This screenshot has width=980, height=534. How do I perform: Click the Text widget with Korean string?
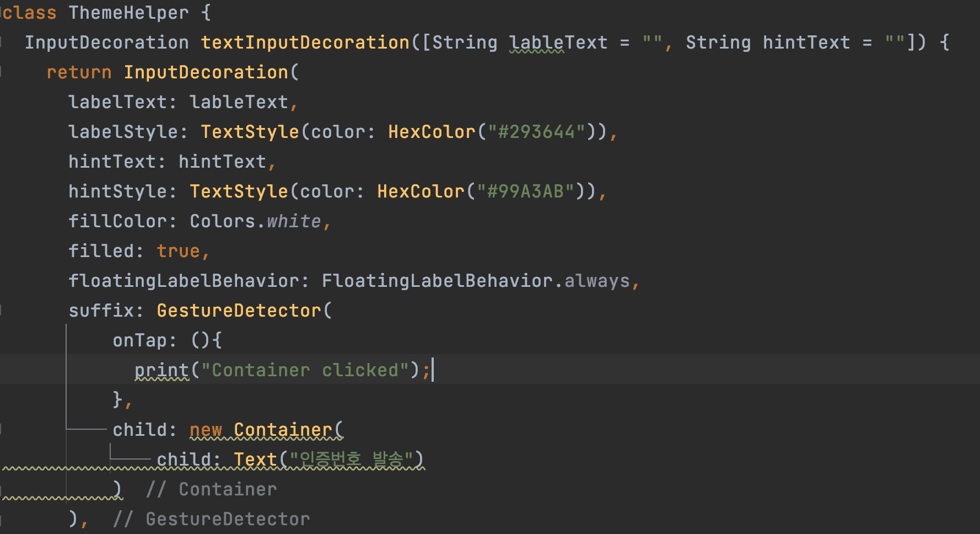pyautogui.click(x=328, y=460)
